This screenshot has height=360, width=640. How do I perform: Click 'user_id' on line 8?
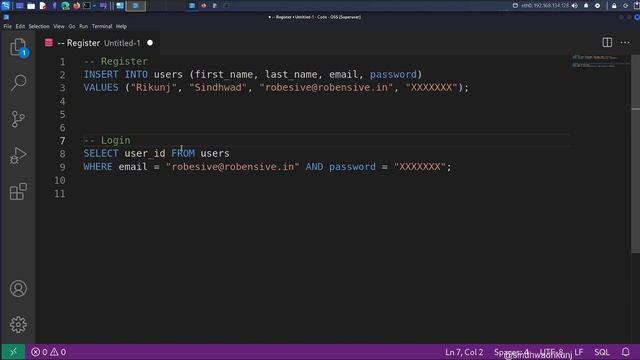click(145, 153)
